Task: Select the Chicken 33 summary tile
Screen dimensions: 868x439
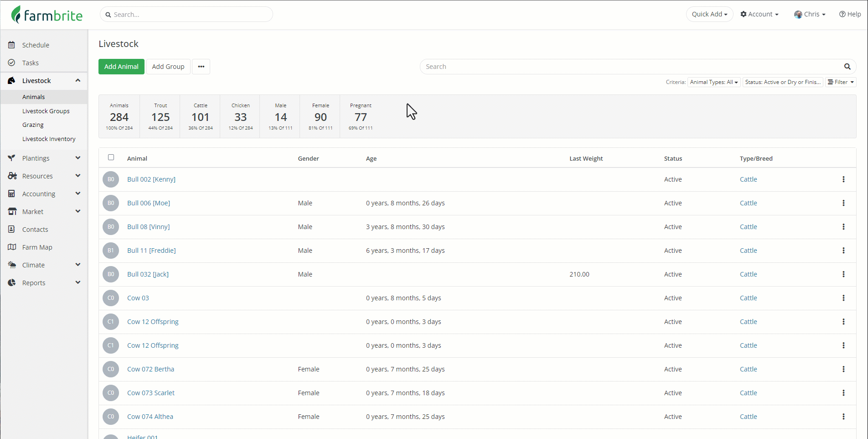Action: pos(241,117)
